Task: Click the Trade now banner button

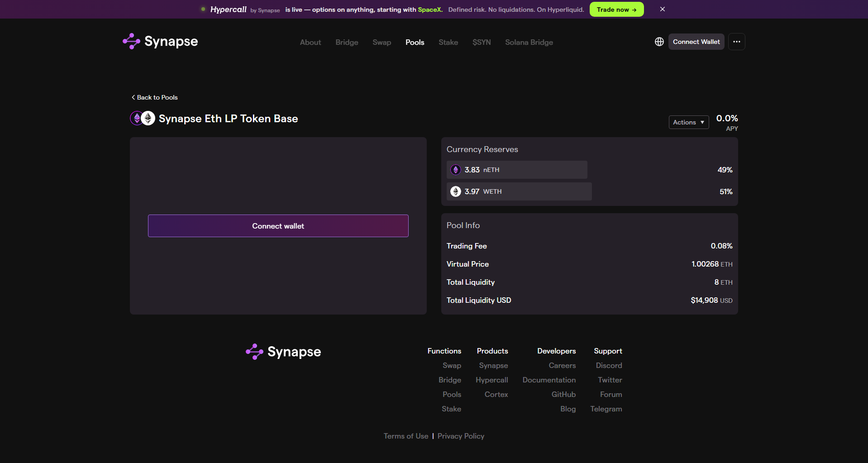Action: point(617,10)
